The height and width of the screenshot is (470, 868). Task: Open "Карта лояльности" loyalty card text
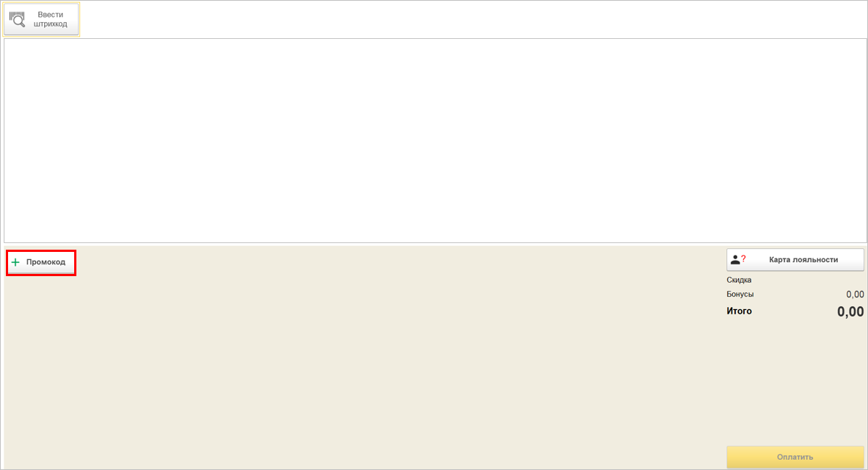point(803,259)
